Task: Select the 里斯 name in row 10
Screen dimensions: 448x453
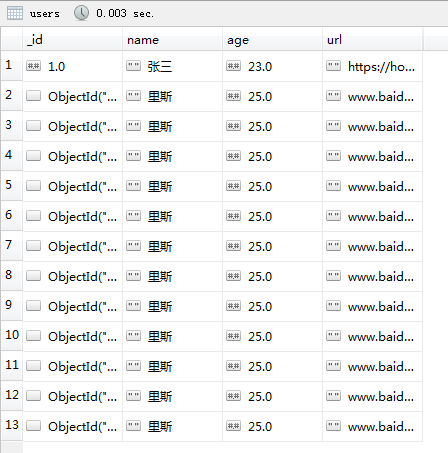Action: tap(160, 337)
